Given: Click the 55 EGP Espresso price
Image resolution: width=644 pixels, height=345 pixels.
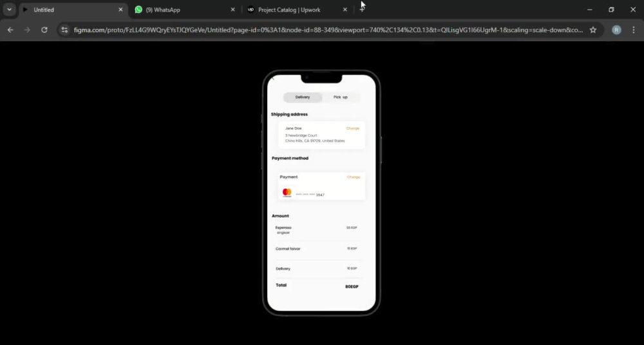Looking at the screenshot, I should coord(352,228).
